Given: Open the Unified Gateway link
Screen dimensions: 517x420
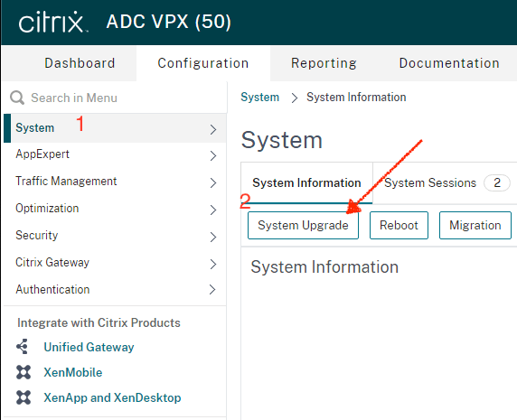Looking at the screenshot, I should pos(89,347).
